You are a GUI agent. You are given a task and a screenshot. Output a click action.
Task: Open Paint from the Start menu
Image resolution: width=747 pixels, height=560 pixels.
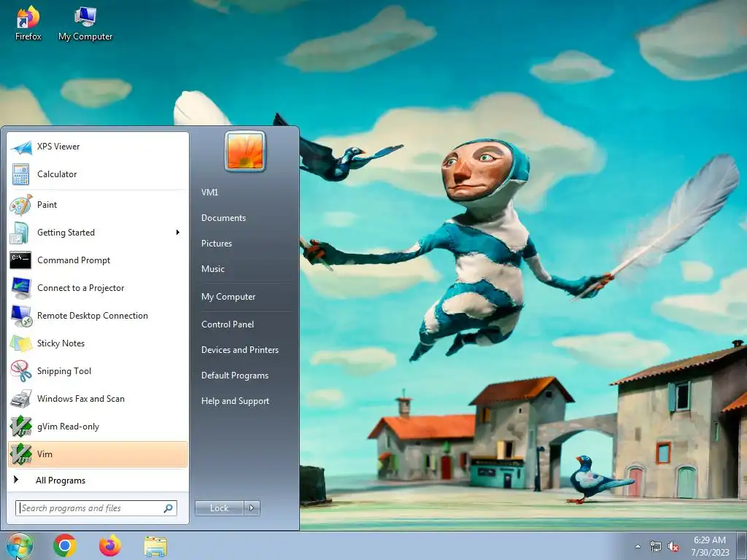tap(98, 205)
